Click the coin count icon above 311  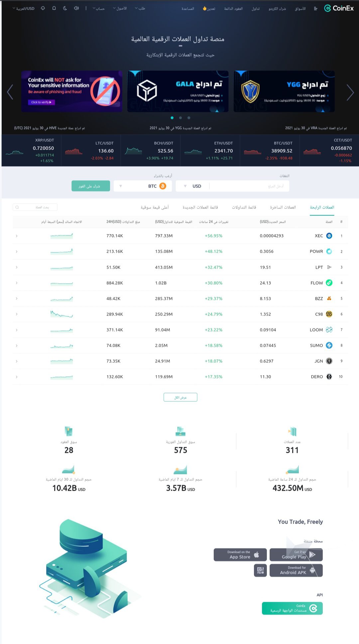coord(292,432)
